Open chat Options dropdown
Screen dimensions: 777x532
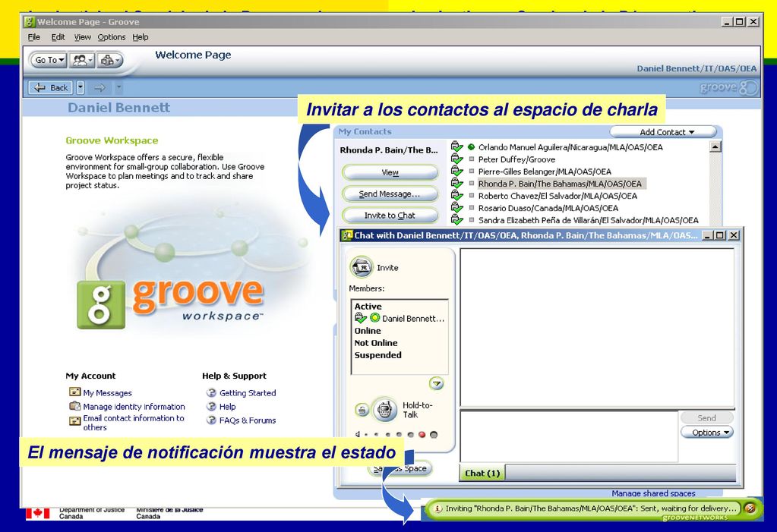pyautogui.click(x=706, y=433)
